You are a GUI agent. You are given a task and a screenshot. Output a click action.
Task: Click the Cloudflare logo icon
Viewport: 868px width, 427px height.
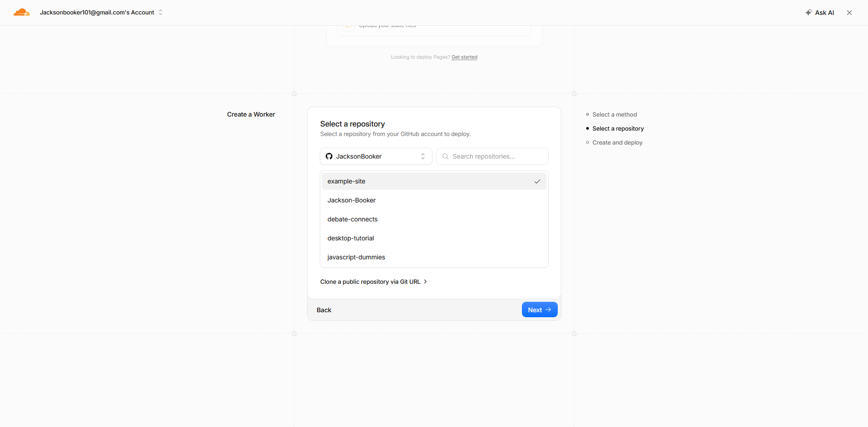21,13
